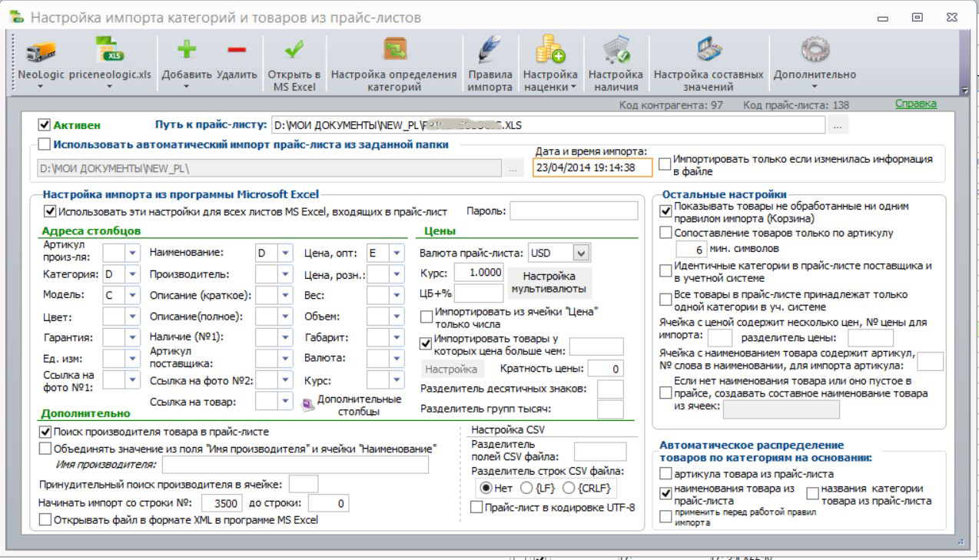Open Настройка определения категорий
The image size is (979, 560).
(393, 51)
